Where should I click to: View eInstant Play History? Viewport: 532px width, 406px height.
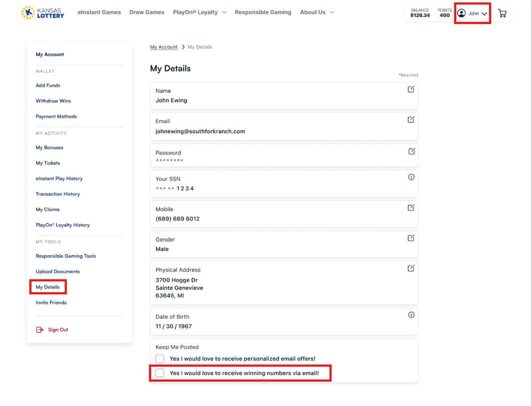[59, 179]
